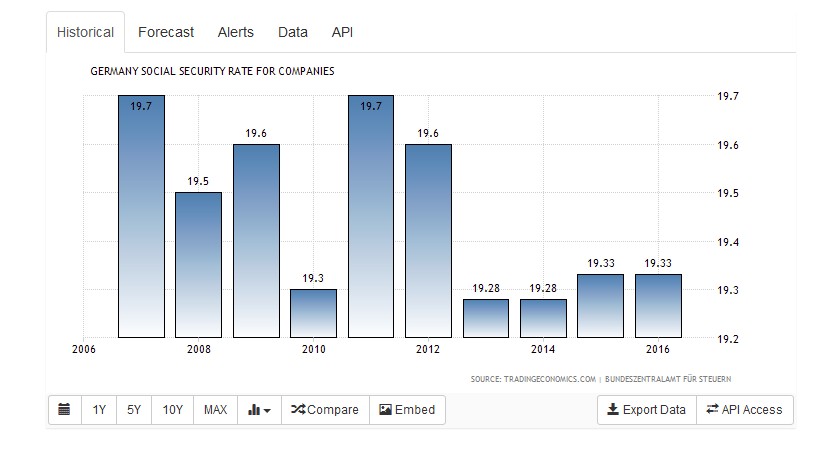Open API Access
The height and width of the screenshot is (456, 825).
coord(745,410)
